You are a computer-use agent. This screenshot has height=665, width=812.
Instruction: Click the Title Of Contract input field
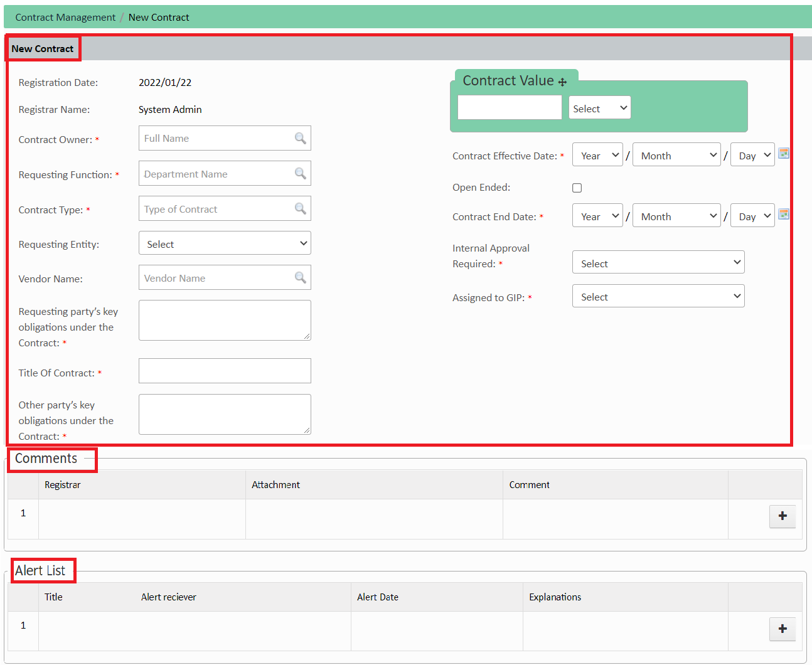(225, 371)
